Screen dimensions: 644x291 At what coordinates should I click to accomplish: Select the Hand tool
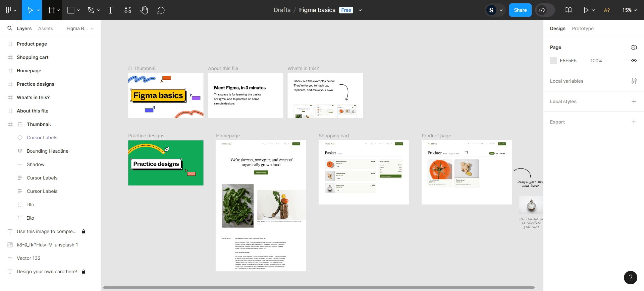pos(144,10)
